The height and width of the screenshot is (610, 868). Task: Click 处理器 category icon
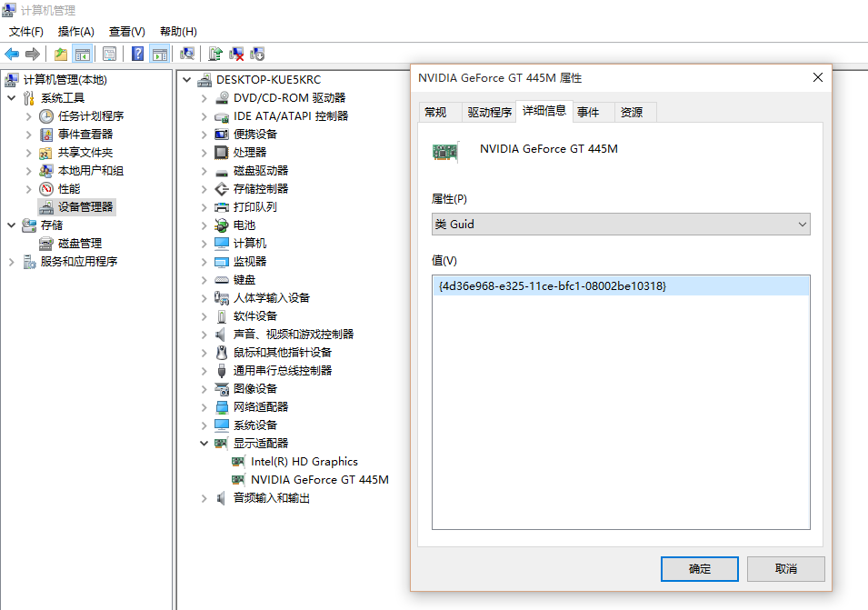coord(222,152)
